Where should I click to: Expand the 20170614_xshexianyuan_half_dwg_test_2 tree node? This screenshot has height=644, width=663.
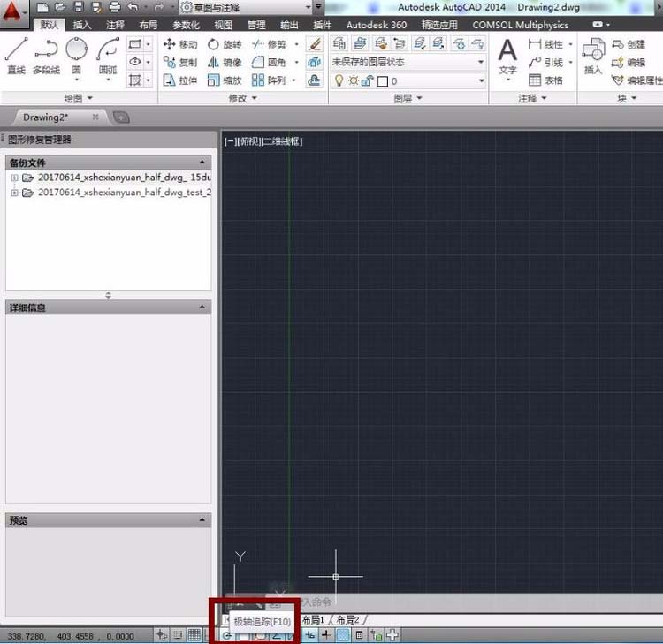[14, 193]
